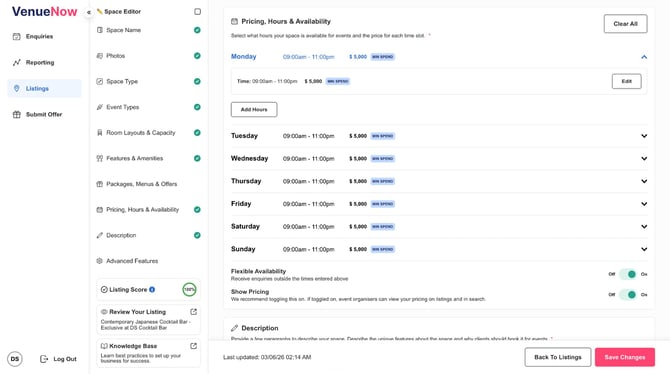Click the Space Name completed check mark
The width and height of the screenshot is (670, 374).
coord(197,30)
